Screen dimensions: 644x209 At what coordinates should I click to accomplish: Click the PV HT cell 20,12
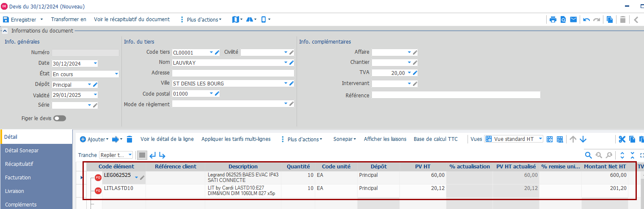423,191
